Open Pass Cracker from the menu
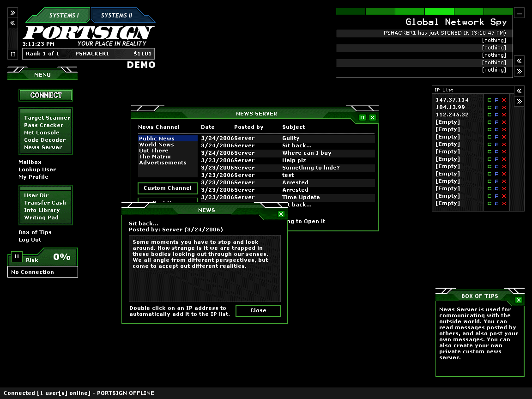532x399 pixels. click(44, 125)
